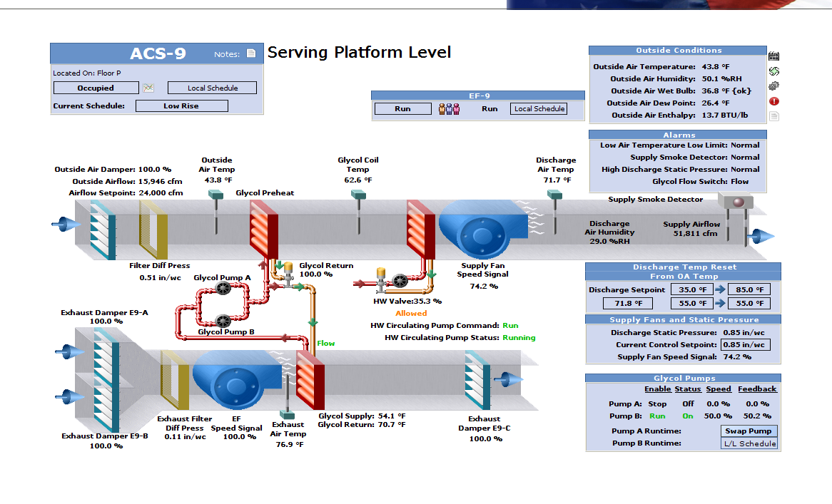Open the gray gears settings icon

pyautogui.click(x=773, y=86)
